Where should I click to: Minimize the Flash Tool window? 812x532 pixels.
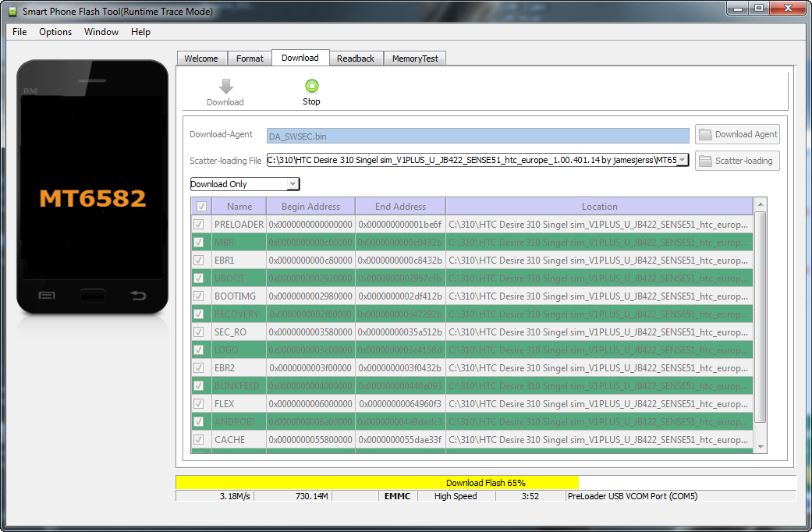738,8
